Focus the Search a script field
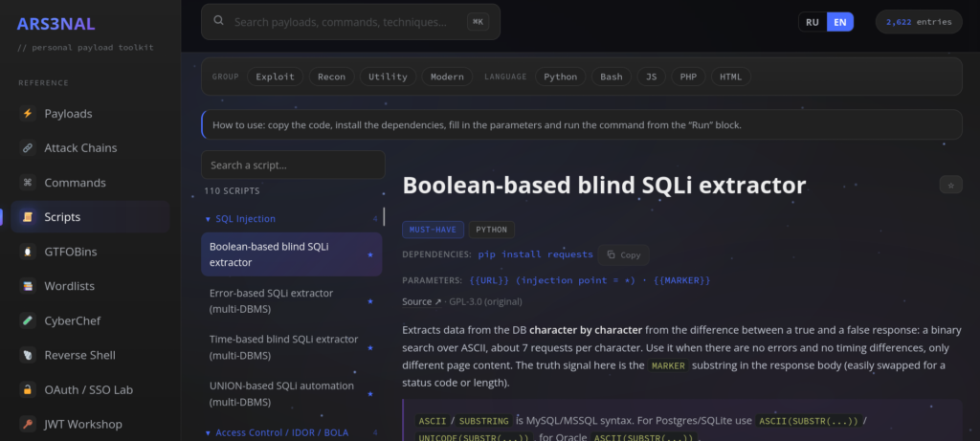980x441 pixels. 293,165
